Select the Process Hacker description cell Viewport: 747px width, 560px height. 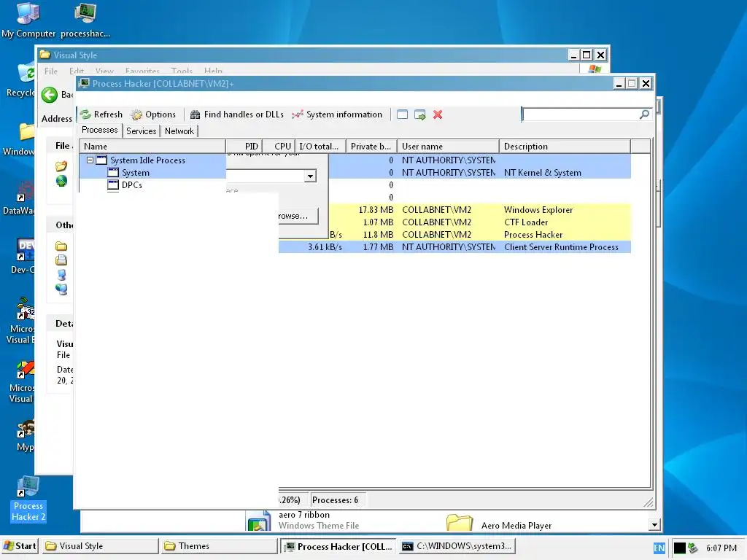pyautogui.click(x=533, y=234)
